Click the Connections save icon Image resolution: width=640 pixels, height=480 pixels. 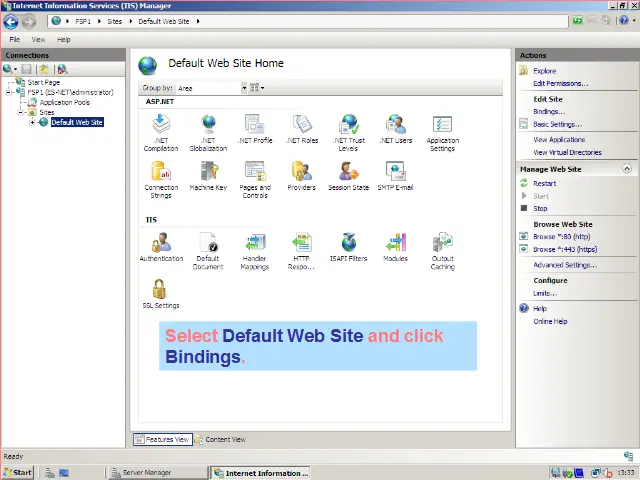(27, 69)
